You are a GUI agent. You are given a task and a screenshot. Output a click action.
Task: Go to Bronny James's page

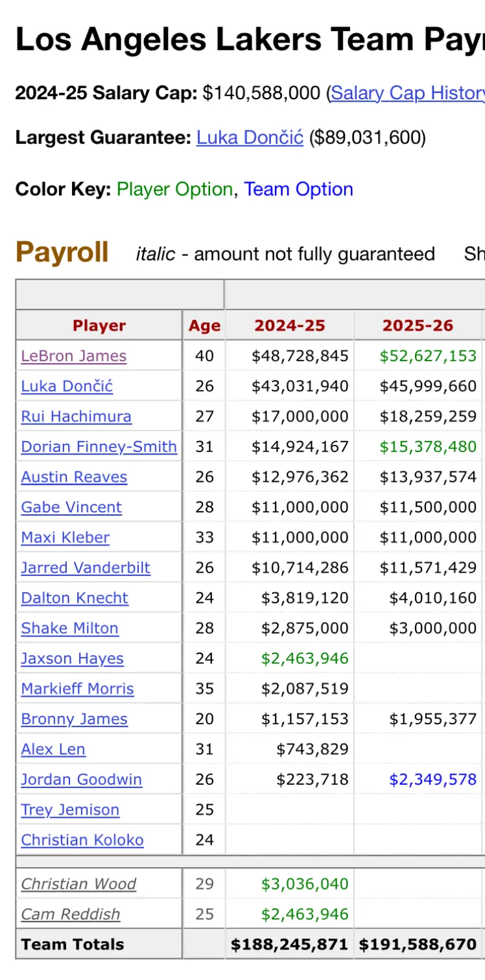click(74, 719)
